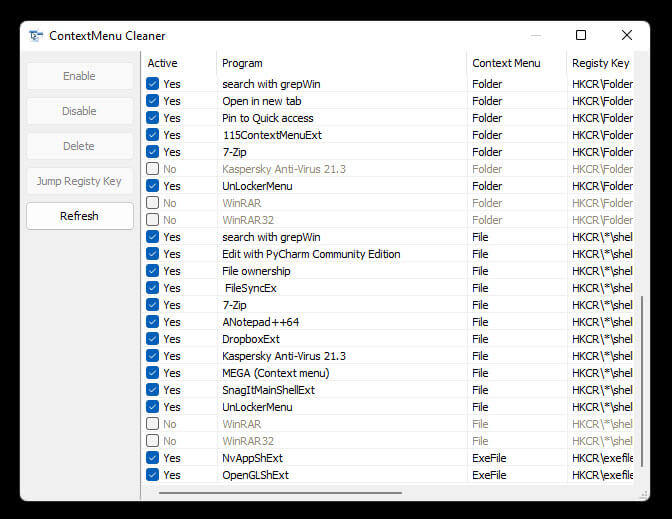672x519 pixels.
Task: Check the Folder Kaspersky Anti-Virus 21.3 checkbox
Action: click(x=153, y=169)
